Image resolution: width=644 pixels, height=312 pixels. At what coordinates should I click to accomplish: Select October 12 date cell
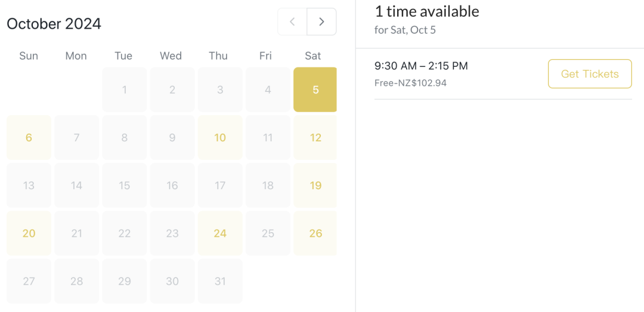[315, 138]
